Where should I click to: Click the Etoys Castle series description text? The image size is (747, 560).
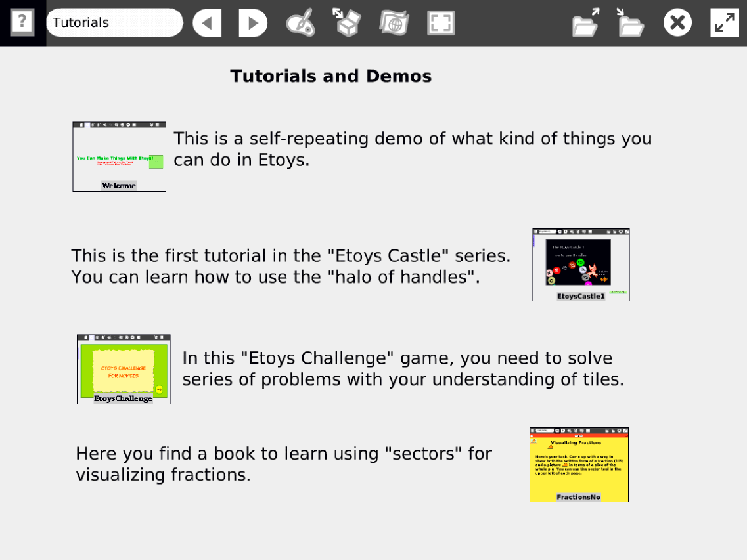[290, 266]
